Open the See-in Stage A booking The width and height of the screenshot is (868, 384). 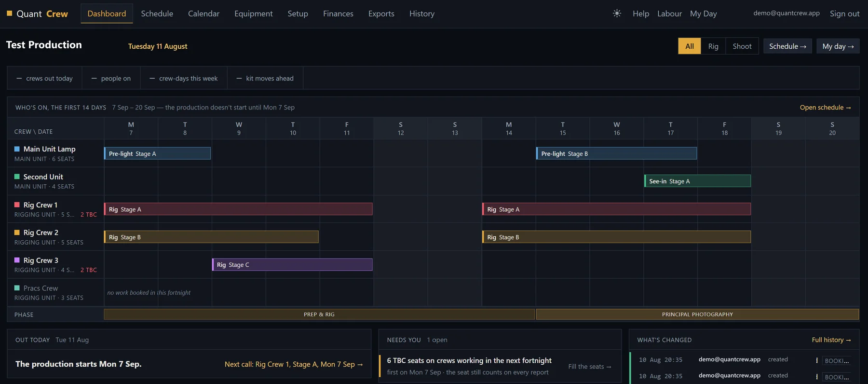698,181
